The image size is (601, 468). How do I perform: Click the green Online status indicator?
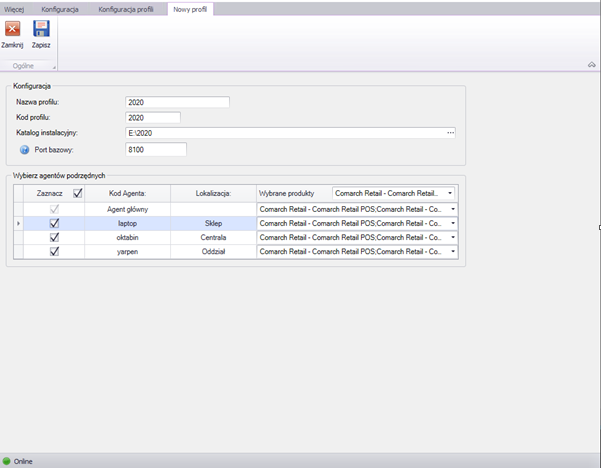tap(7, 461)
